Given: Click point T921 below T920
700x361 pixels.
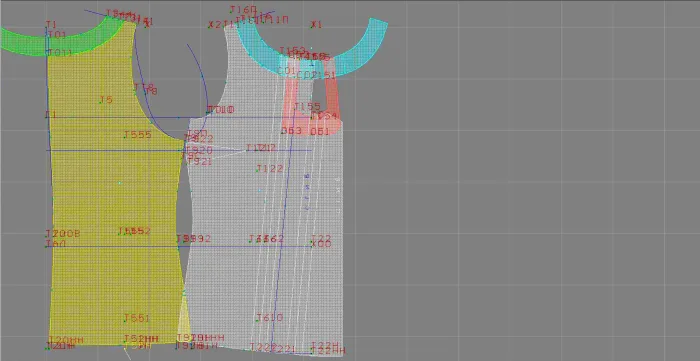Looking at the screenshot, I should [199, 162].
